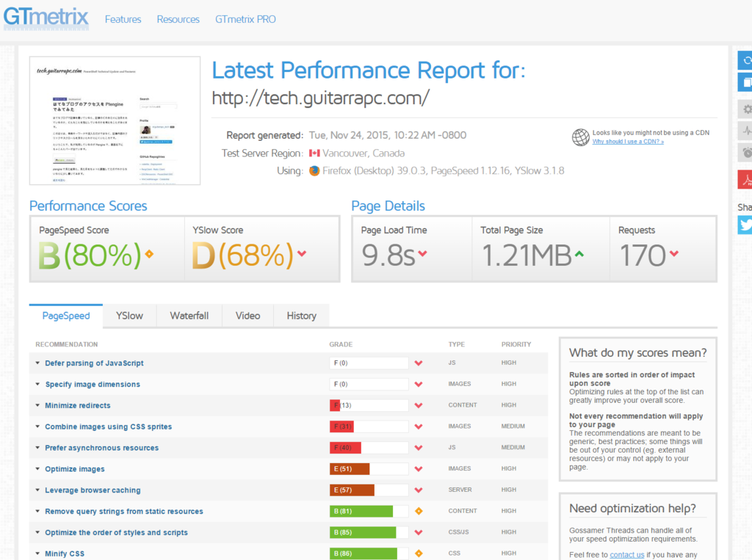
Task: Click the site screenshot thumbnail
Action: point(115,120)
